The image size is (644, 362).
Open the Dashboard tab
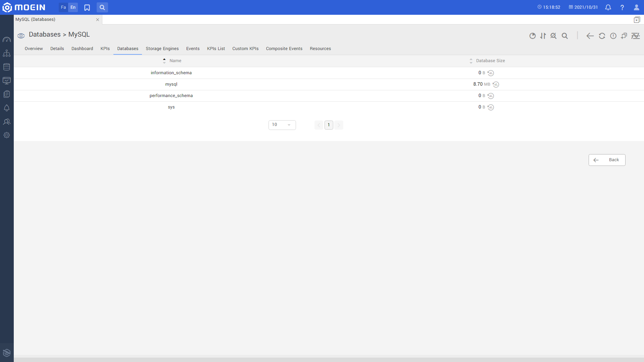[x=82, y=49]
